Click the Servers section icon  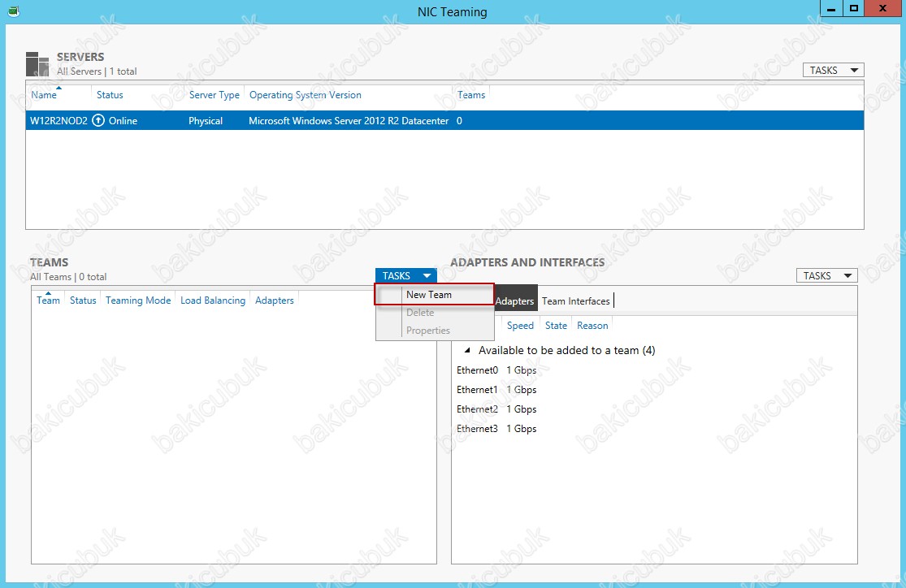[37, 63]
